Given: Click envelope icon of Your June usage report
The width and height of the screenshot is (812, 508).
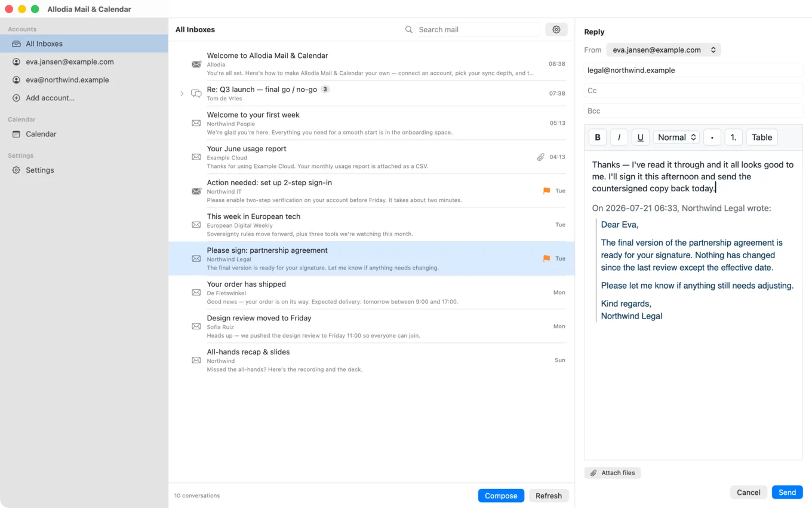Looking at the screenshot, I should click(x=196, y=157).
